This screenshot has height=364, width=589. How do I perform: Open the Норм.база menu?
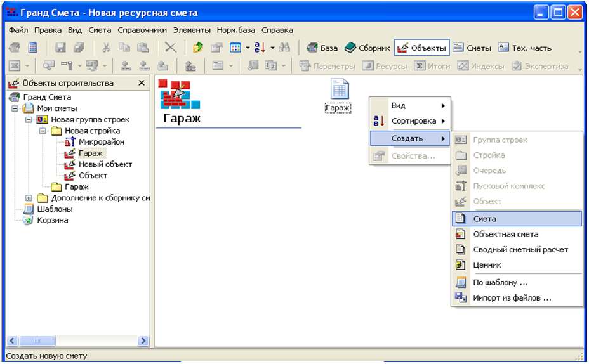click(x=236, y=30)
